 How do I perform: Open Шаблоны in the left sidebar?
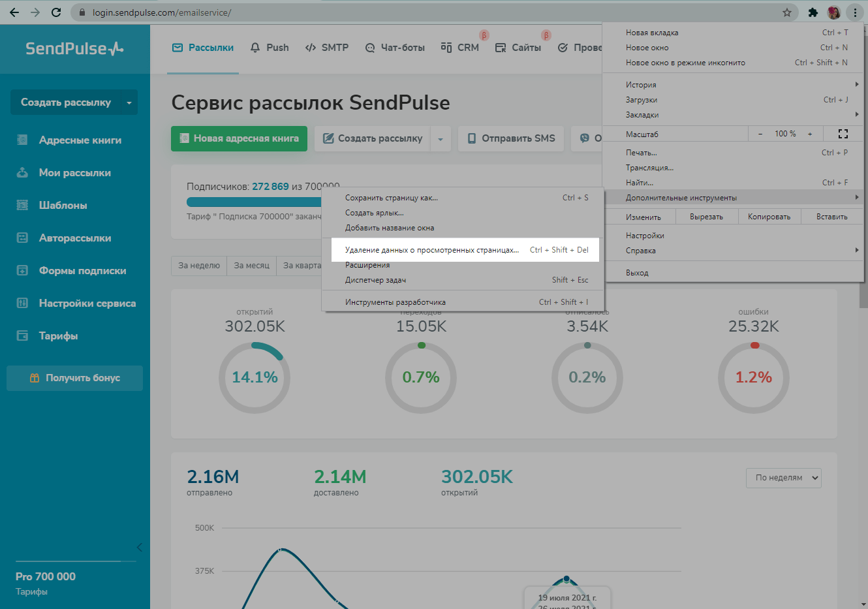63,206
